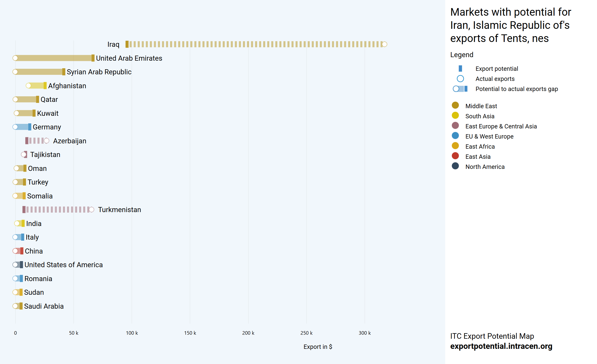597x364 pixels.
Task: Click the Export potential legend bar icon
Action: [460, 69]
